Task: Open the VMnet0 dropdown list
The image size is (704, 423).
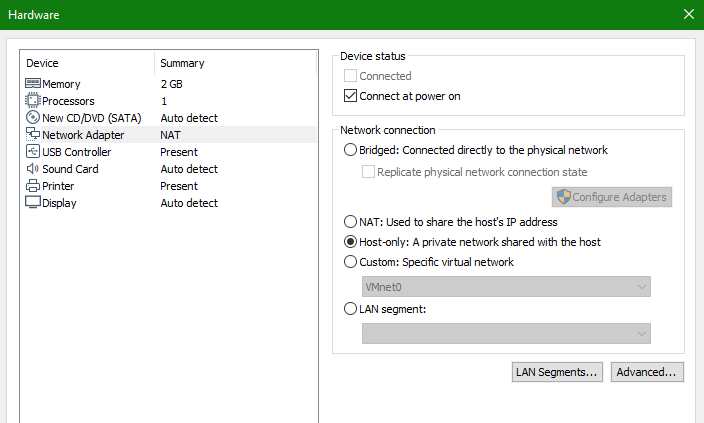Action: tap(506, 286)
